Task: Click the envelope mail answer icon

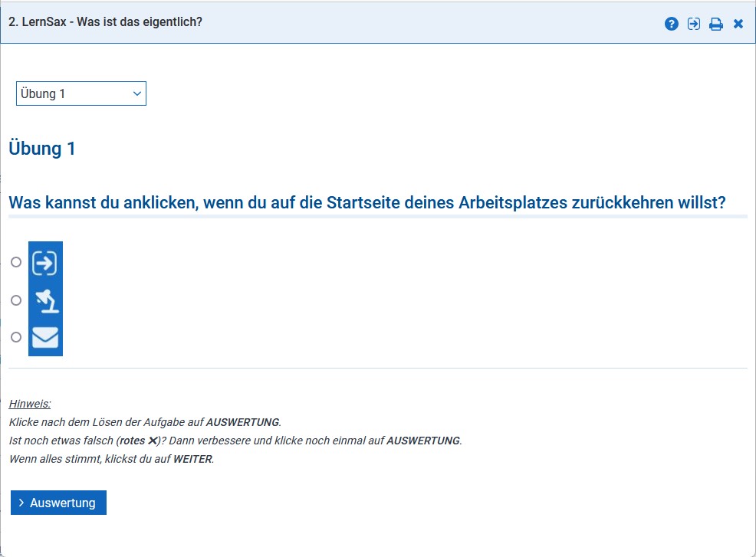Action: click(x=45, y=337)
